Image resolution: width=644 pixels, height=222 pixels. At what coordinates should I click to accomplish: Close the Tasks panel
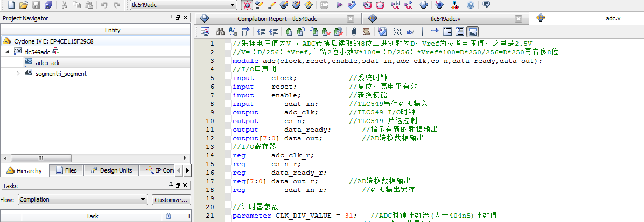click(185, 185)
